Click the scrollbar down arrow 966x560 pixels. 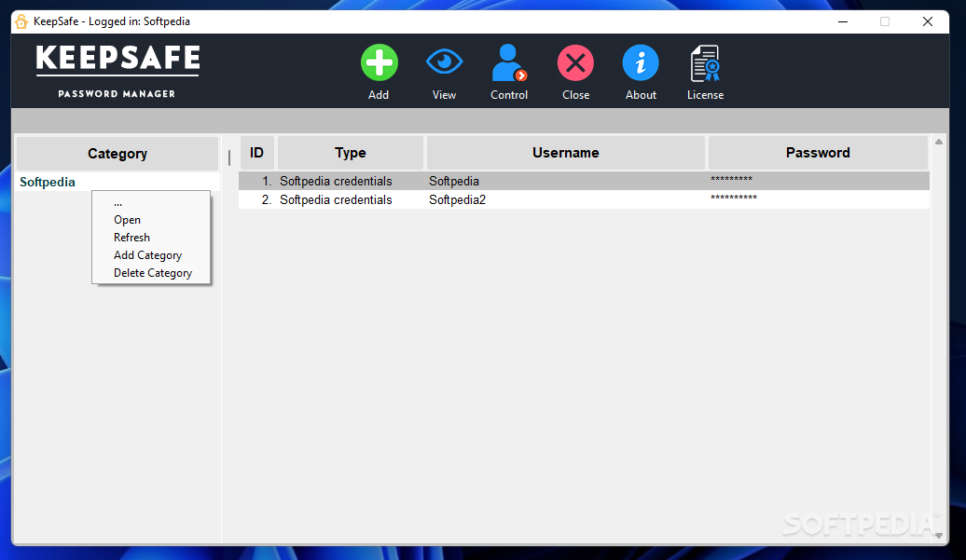point(939,536)
